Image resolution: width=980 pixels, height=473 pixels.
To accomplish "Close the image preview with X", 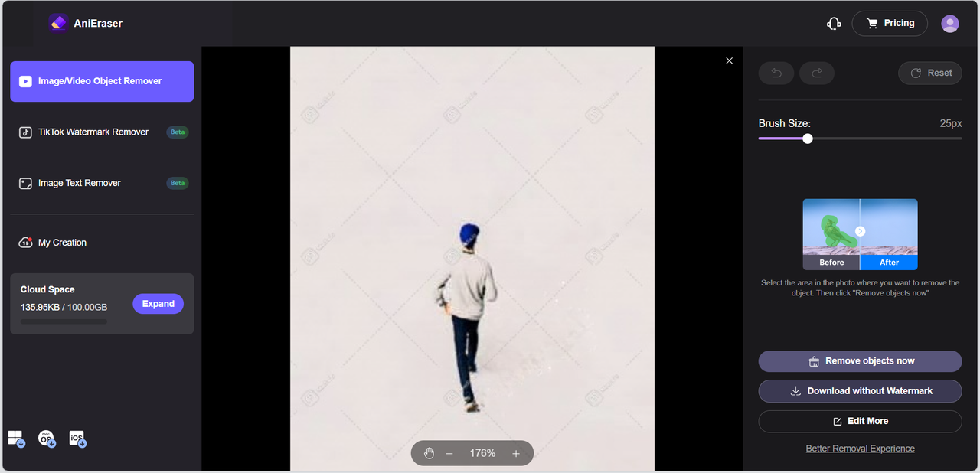I will coord(729,60).
